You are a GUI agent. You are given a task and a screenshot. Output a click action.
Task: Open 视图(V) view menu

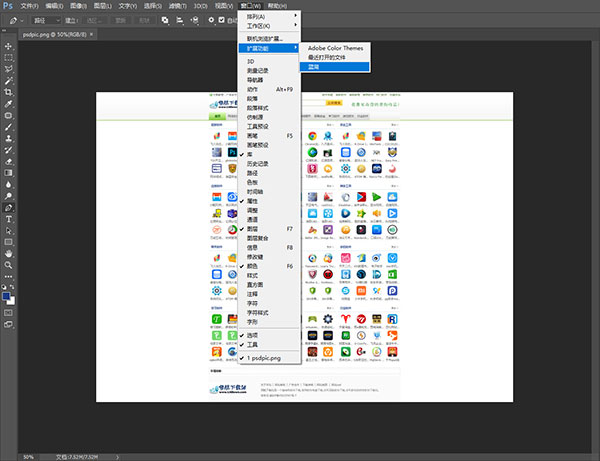[224, 6]
